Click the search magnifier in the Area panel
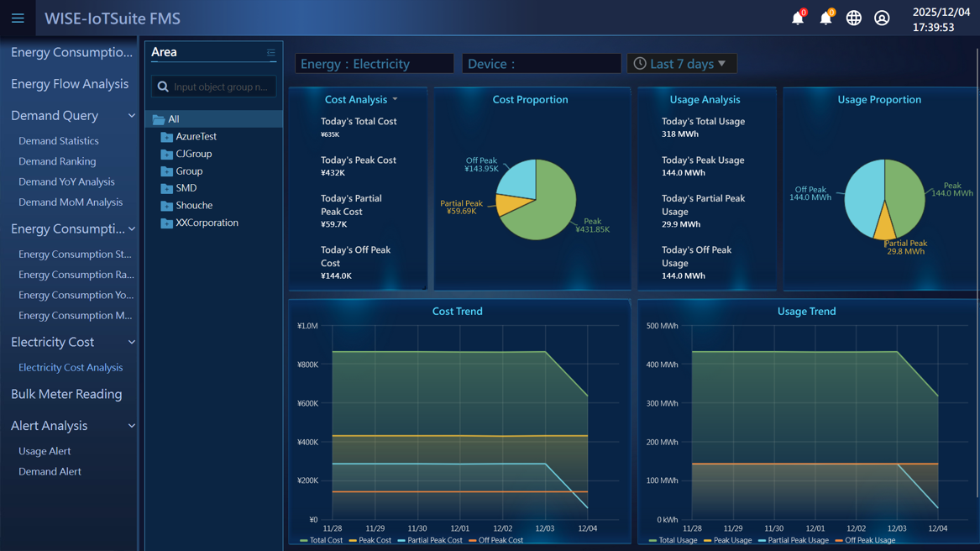This screenshot has width=980, height=551. point(161,86)
